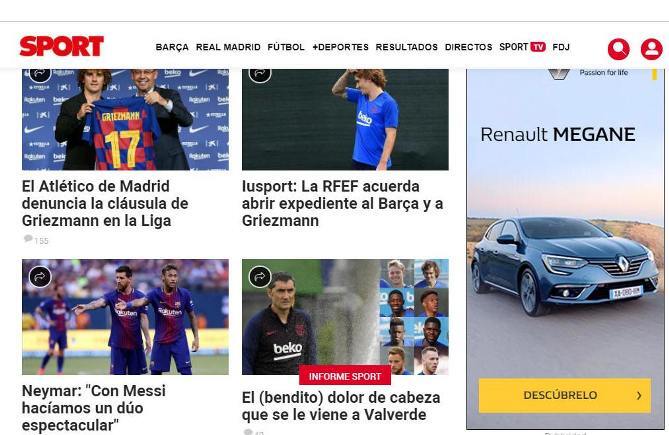Select FÚTBOL in the navigation bar
The height and width of the screenshot is (435, 669).
pos(286,47)
